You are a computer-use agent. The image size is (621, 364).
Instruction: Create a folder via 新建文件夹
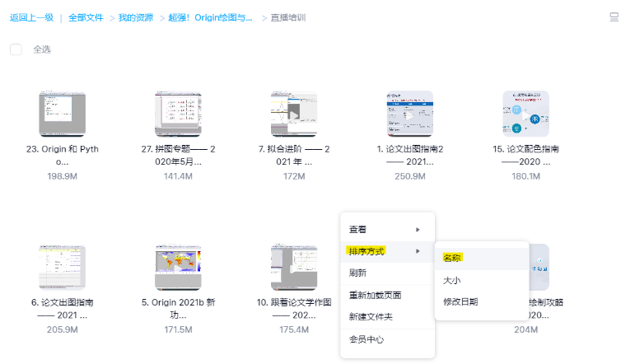pyautogui.click(x=371, y=317)
